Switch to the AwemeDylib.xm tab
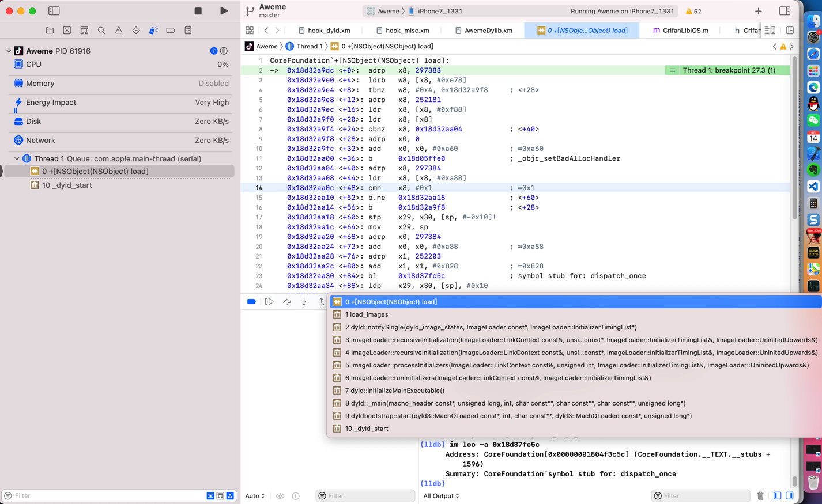The image size is (822, 504). click(483, 31)
